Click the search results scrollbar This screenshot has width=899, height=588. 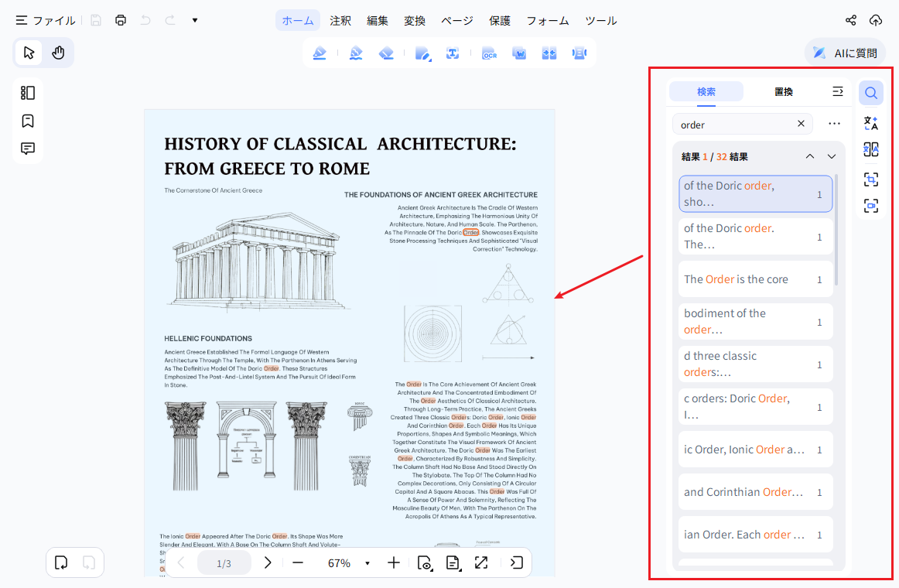tap(836, 229)
